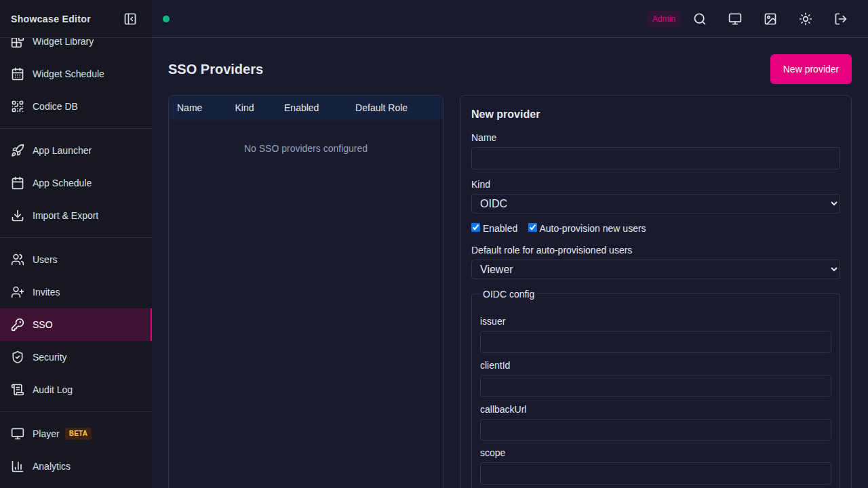Screen dimensions: 868x488
Task: Click the SSO key icon
Action: [18, 325]
